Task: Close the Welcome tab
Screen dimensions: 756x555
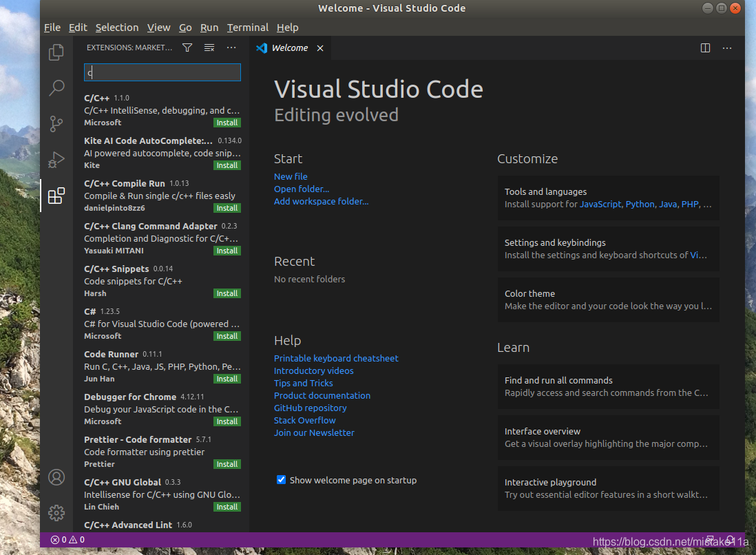Action: click(320, 48)
